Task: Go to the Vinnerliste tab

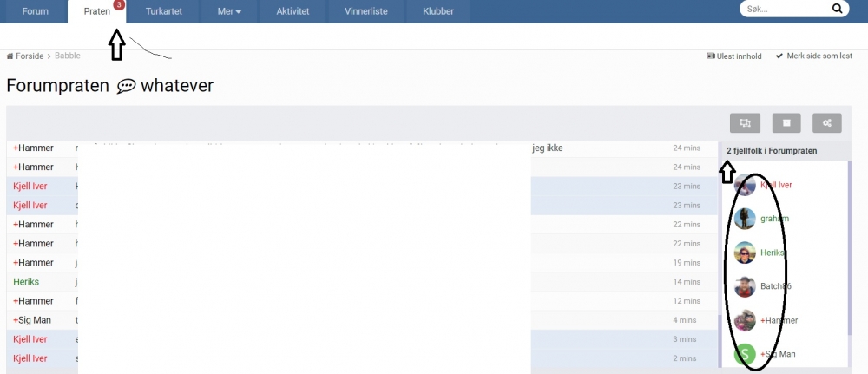Action: point(368,12)
